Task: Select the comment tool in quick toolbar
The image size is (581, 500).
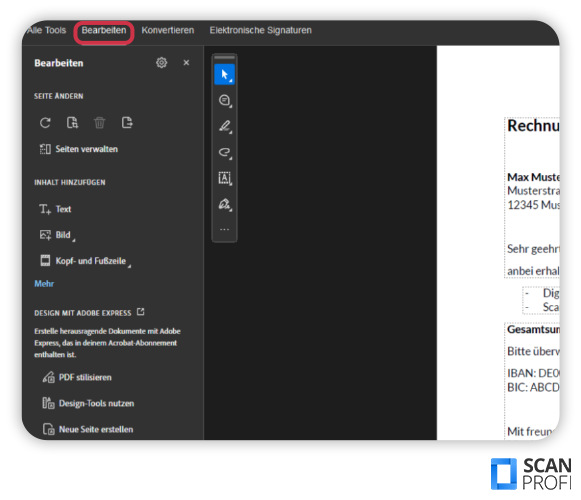Action: [x=225, y=100]
